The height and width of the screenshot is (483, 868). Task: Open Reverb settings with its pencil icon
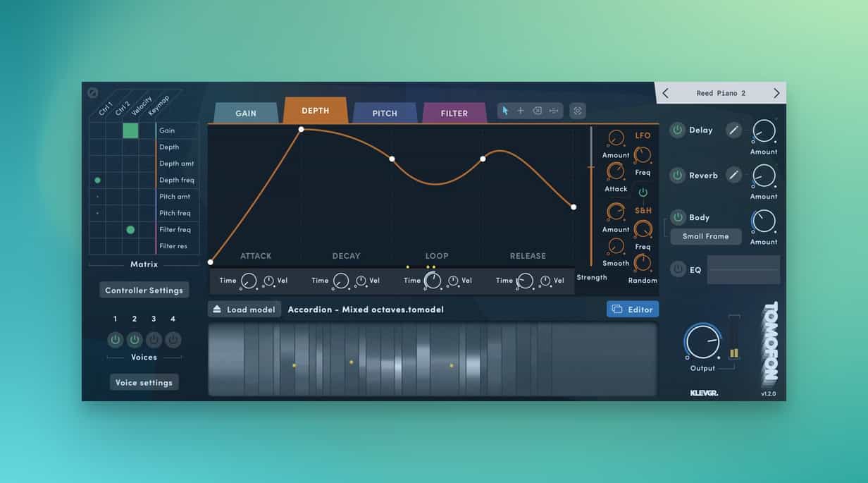[734, 175]
